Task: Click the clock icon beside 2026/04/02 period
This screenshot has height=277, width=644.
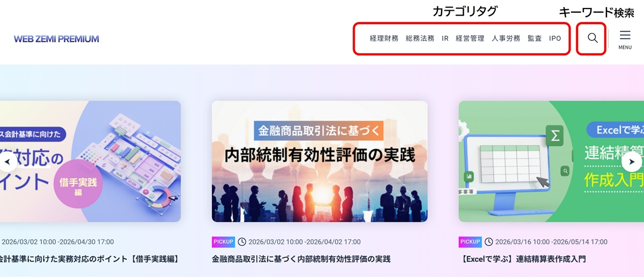Action: pyautogui.click(x=241, y=242)
